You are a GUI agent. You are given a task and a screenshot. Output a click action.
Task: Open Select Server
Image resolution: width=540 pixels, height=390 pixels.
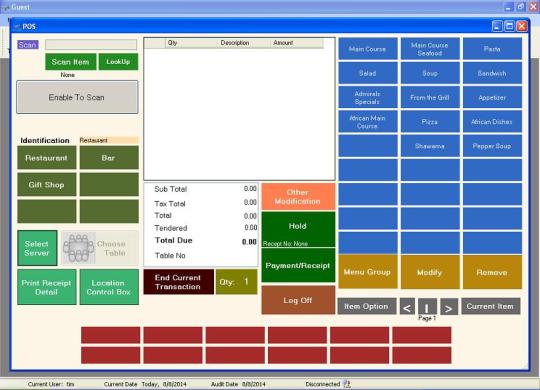(37, 248)
